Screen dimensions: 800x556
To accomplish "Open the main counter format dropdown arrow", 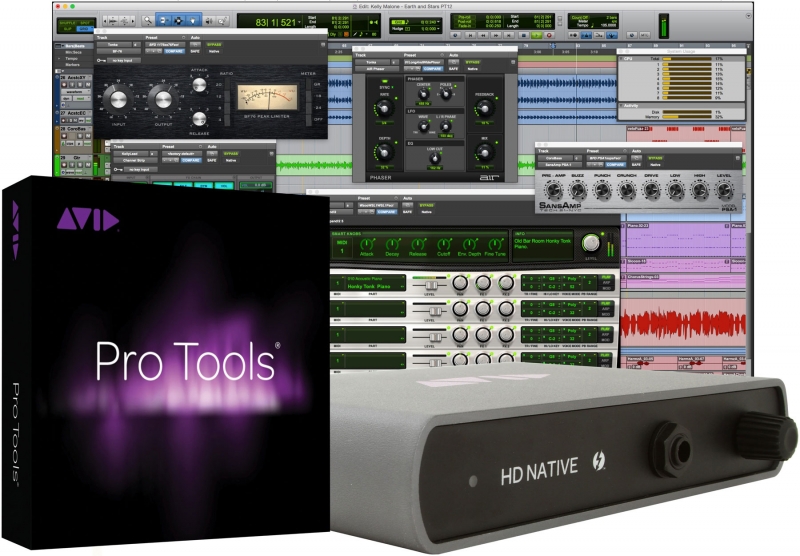I will click(299, 22).
